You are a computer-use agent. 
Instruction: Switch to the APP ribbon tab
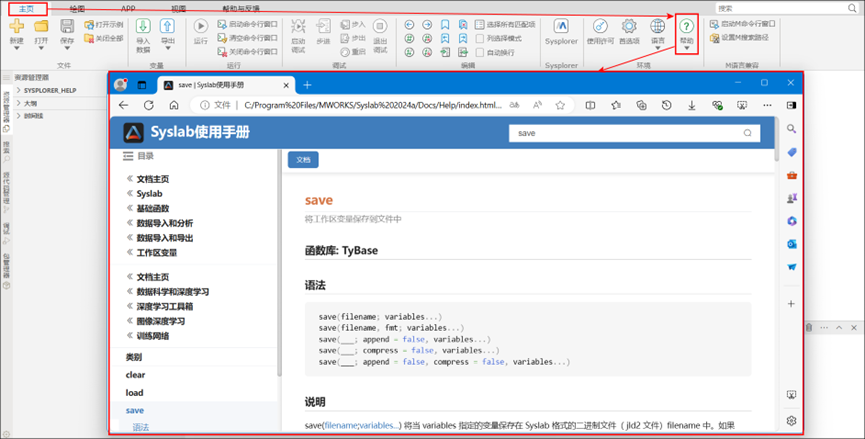pyautogui.click(x=128, y=9)
